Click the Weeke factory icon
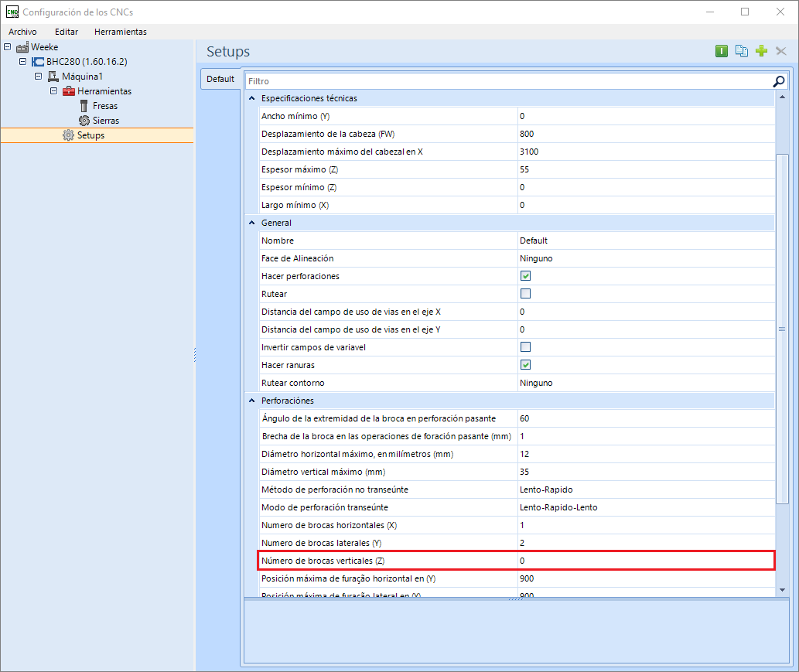The width and height of the screenshot is (799, 672). point(22,47)
